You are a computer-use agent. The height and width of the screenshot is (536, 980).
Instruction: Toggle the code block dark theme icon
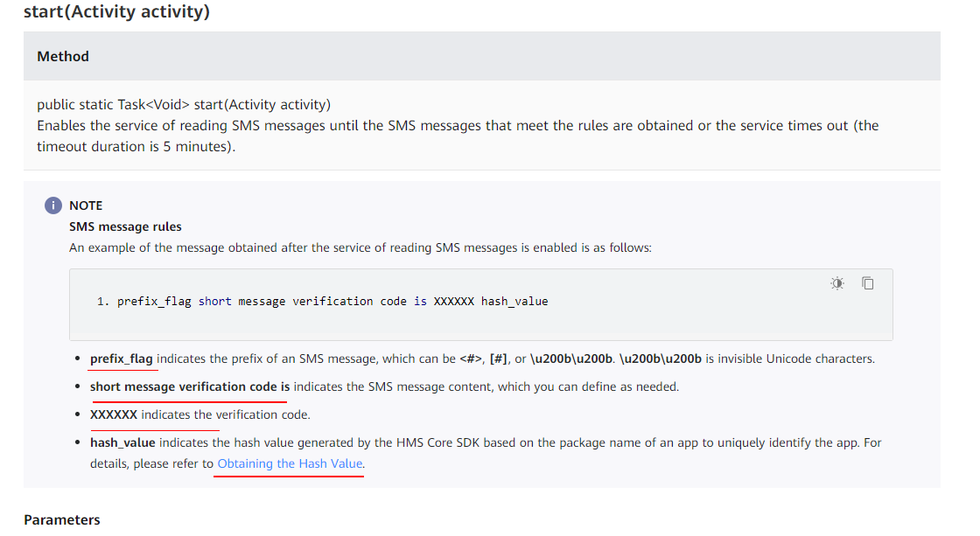(x=837, y=283)
